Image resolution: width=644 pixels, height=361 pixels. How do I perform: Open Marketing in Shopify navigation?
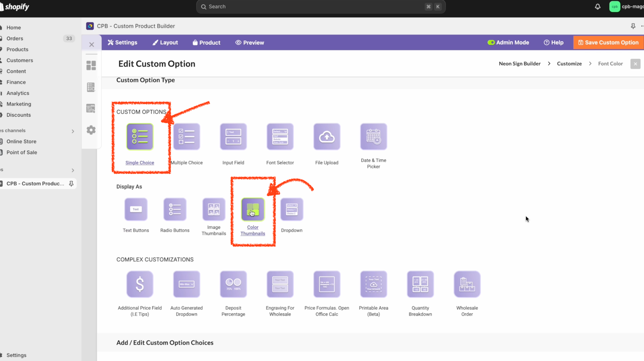pos(19,104)
